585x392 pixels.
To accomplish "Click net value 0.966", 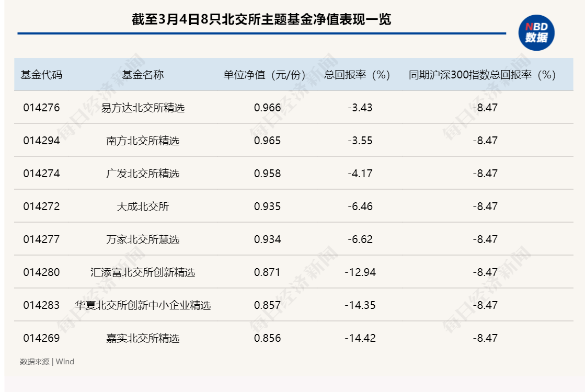I will coord(268,108).
